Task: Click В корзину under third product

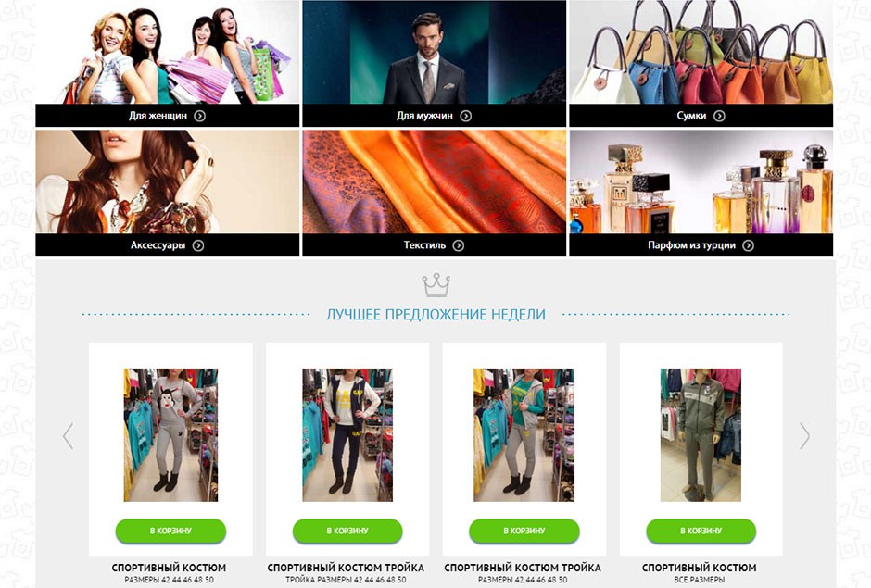Action: [x=524, y=531]
